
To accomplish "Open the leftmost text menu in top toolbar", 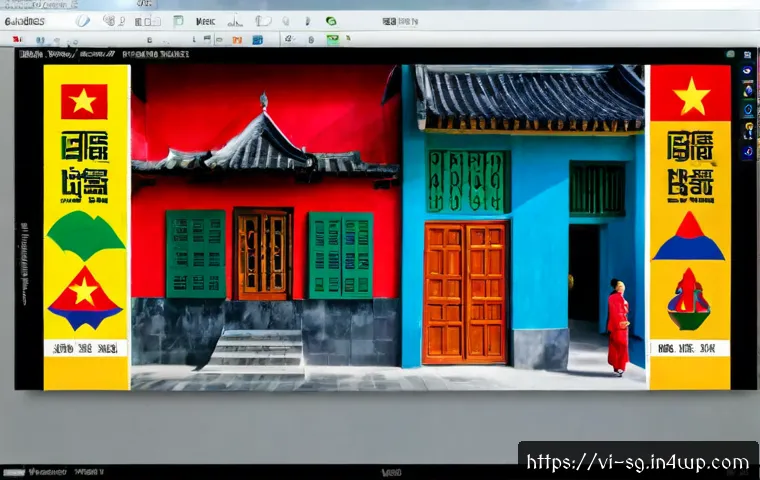I will click(x=25, y=21).
